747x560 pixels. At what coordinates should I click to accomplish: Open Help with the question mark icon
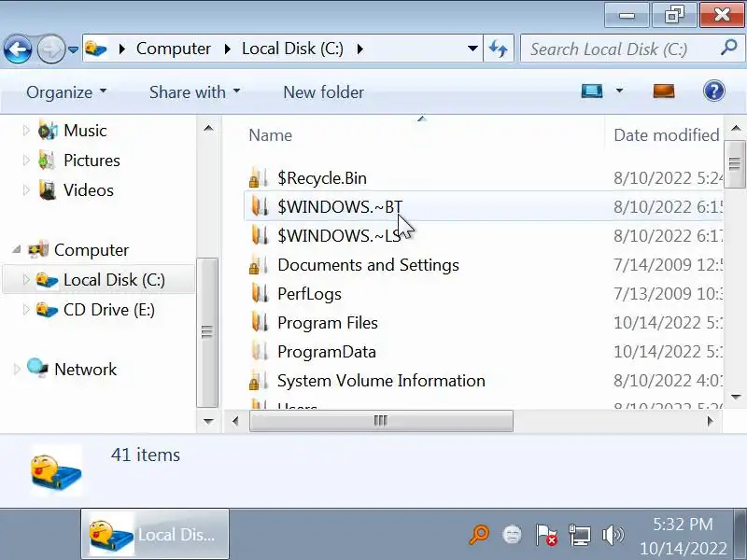(713, 91)
